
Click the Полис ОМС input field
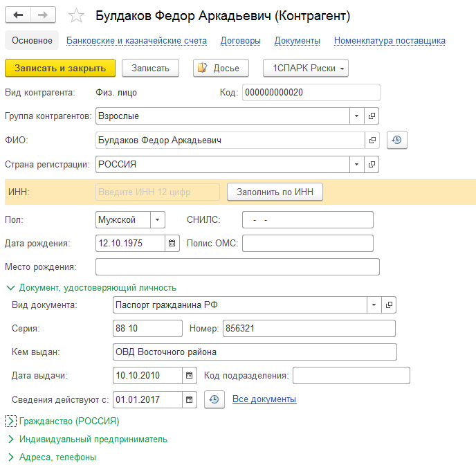(x=307, y=244)
